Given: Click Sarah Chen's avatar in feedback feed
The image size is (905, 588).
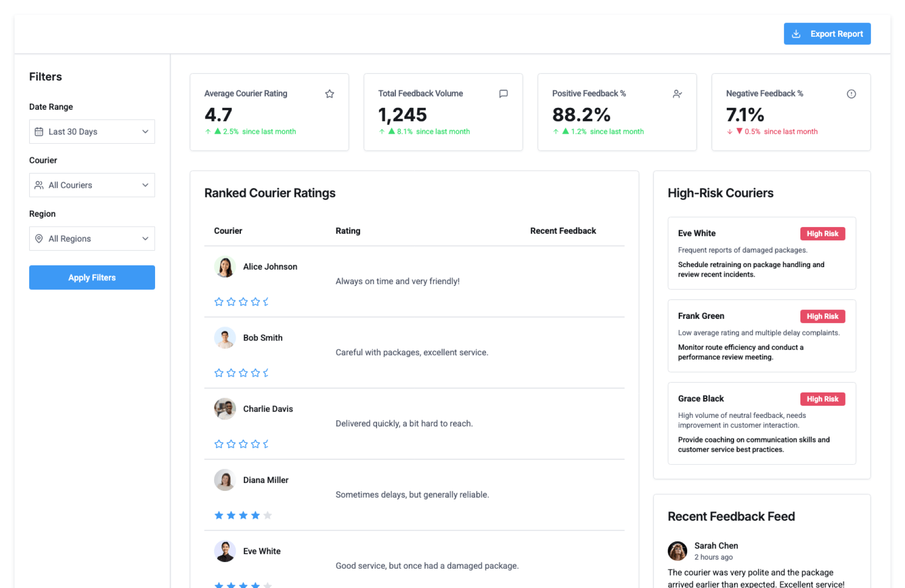Looking at the screenshot, I should (677, 551).
